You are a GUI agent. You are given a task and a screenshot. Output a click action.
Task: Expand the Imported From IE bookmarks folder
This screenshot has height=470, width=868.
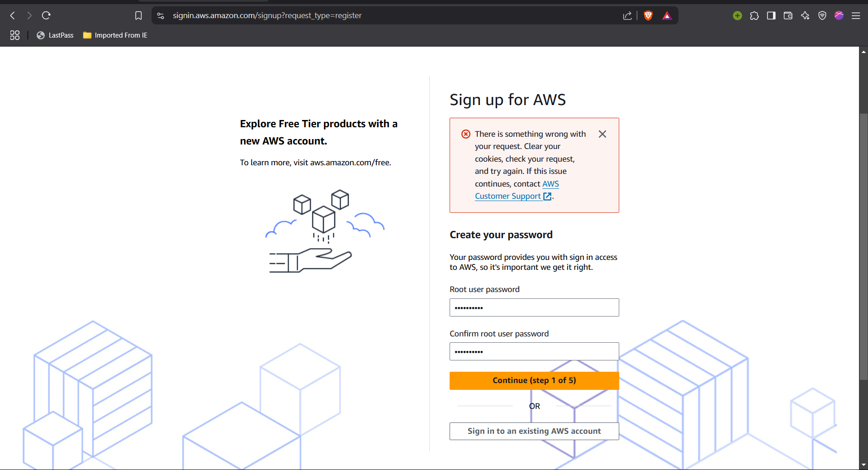click(x=115, y=35)
